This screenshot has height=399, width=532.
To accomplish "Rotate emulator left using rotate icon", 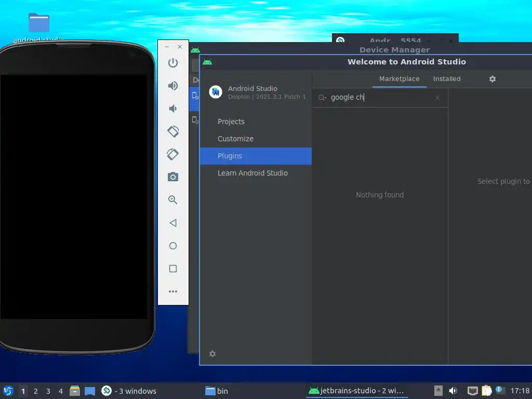I will pyautogui.click(x=173, y=131).
